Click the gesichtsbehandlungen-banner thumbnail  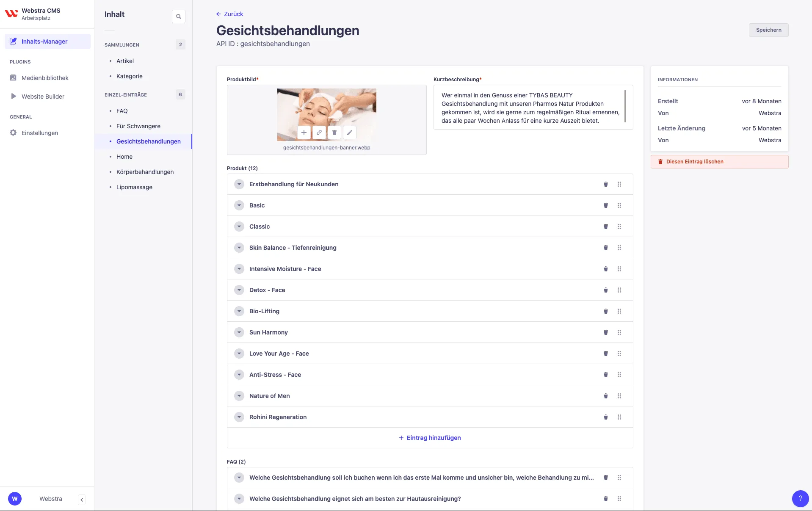click(327, 114)
